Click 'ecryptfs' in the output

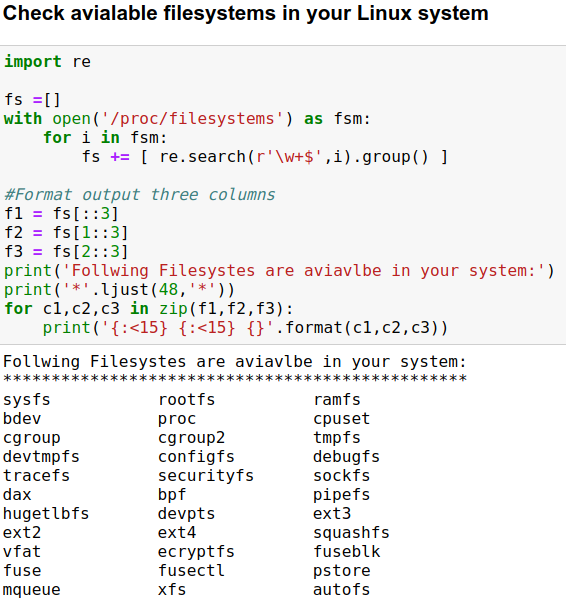point(196,552)
